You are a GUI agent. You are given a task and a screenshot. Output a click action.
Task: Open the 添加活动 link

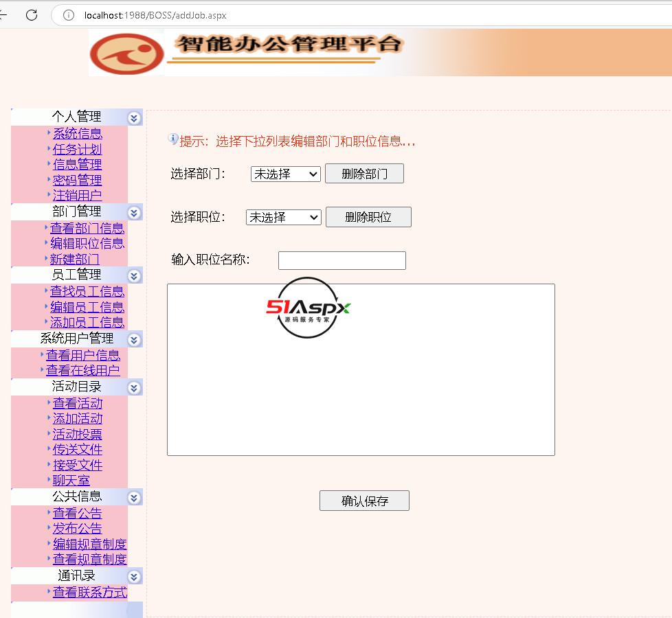point(78,418)
